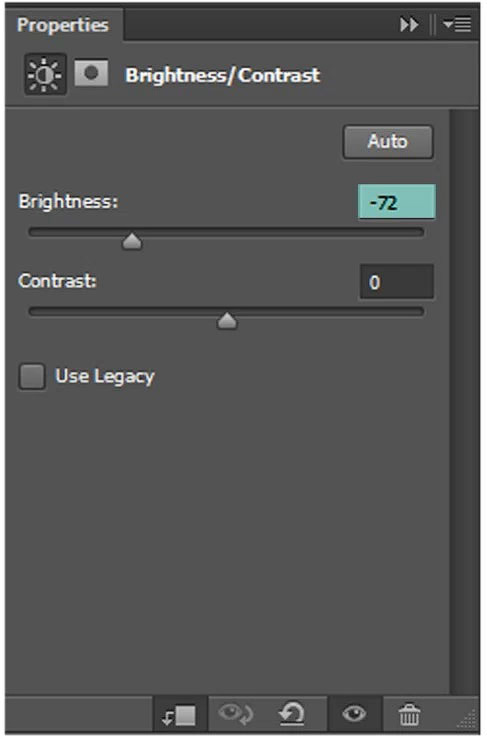Click the Contrast slider handle
The image size is (487, 739).
pyautogui.click(x=227, y=320)
